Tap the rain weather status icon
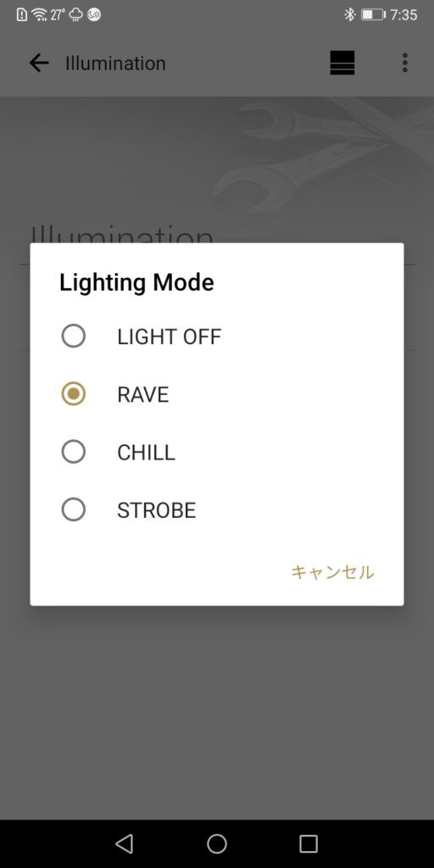434x868 pixels. click(75, 15)
